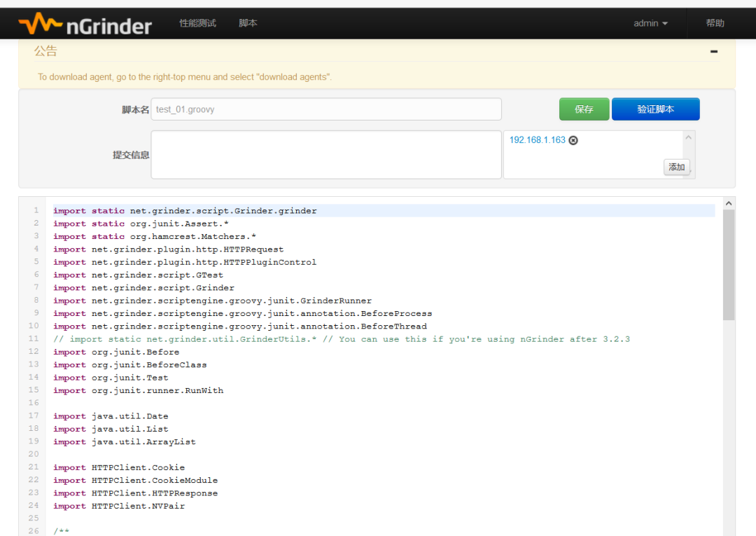Click the 验证脚本 validate button

point(655,109)
